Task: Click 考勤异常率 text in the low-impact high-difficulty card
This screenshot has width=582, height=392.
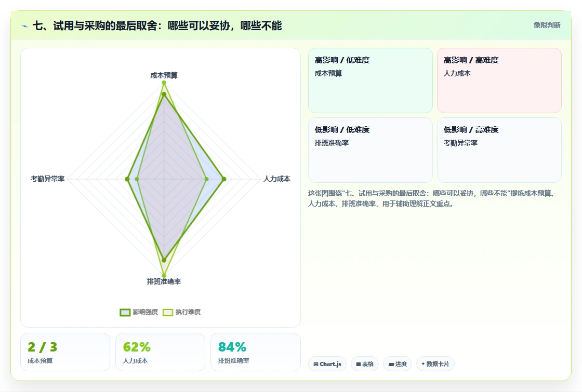Action: pos(460,143)
